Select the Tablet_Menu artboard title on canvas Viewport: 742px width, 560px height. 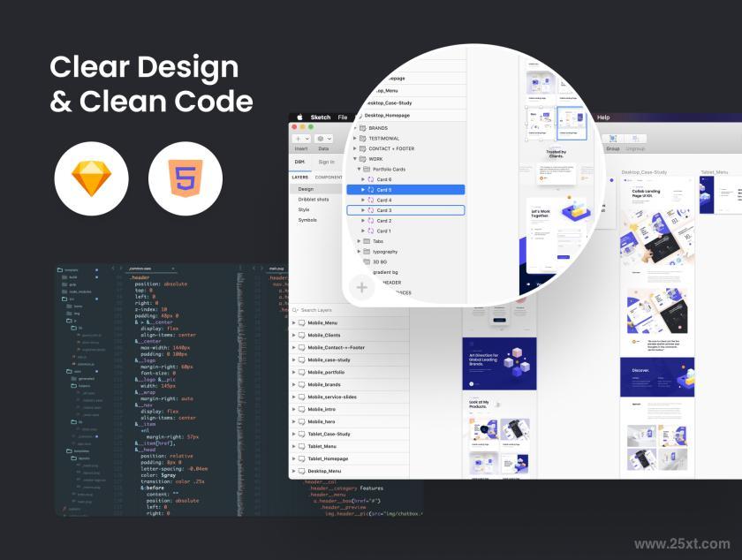714,172
